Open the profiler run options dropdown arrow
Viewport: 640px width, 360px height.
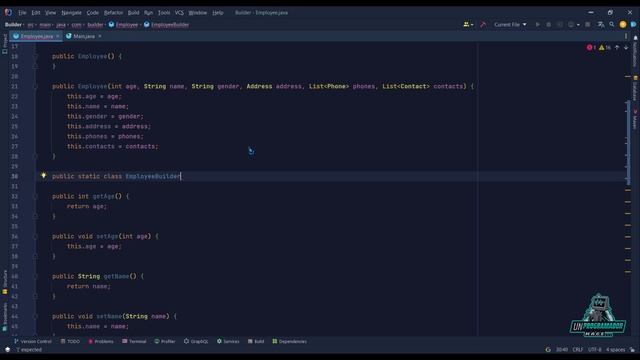click(578, 24)
